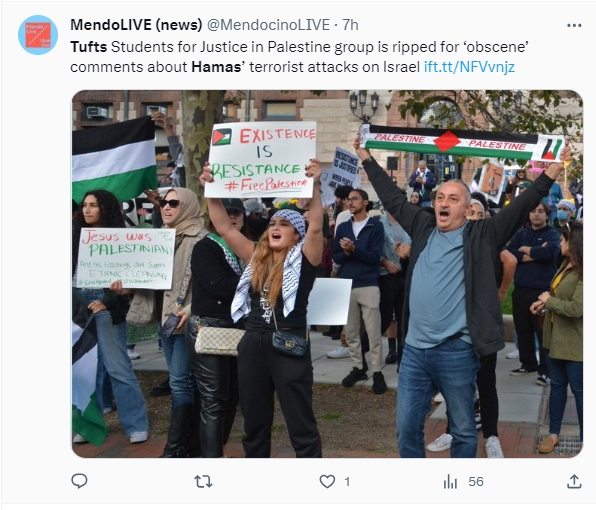
Task: Like the tweet with the heart icon
Action: point(327,481)
